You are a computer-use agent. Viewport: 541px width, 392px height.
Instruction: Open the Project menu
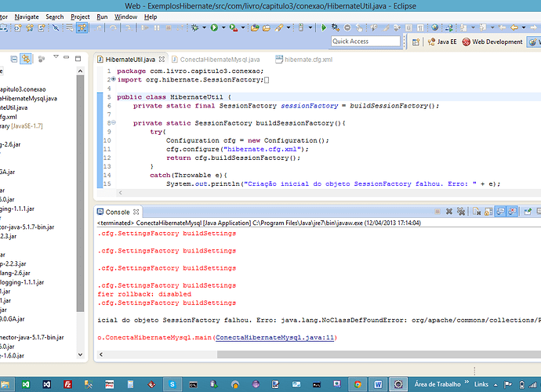coord(80,16)
